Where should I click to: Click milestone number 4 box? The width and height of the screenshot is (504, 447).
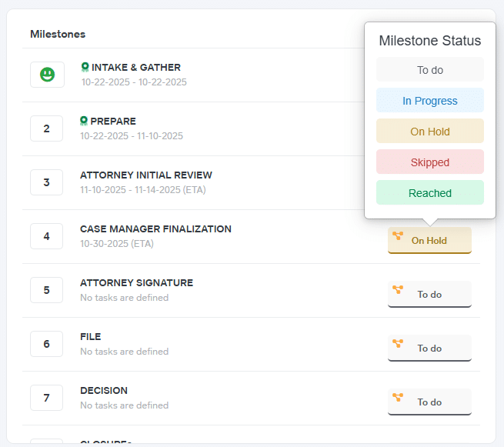point(47,236)
